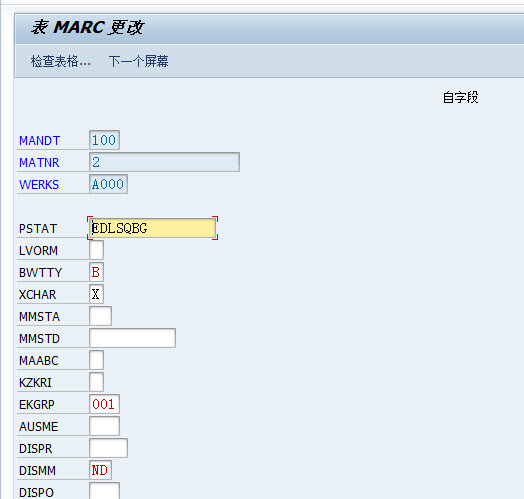Click the EKGRP field label
This screenshot has width=524, height=499.
pos(37,405)
